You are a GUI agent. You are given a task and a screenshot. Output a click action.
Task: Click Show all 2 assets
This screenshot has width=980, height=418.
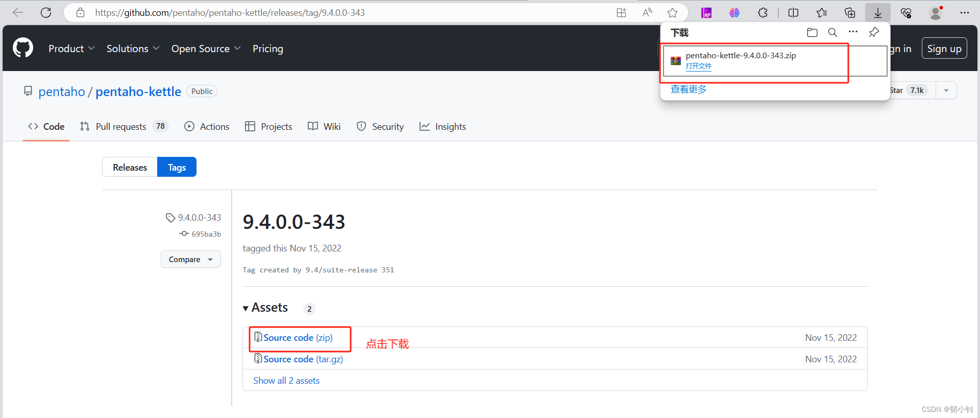pyautogui.click(x=286, y=381)
